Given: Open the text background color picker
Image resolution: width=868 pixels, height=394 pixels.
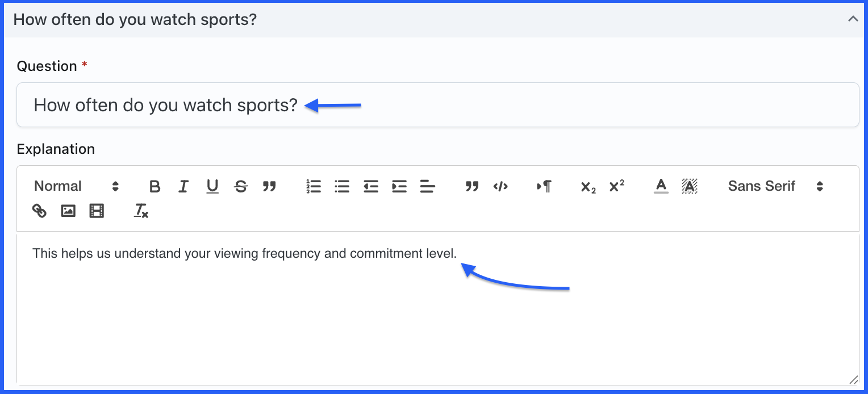Looking at the screenshot, I should 690,186.
